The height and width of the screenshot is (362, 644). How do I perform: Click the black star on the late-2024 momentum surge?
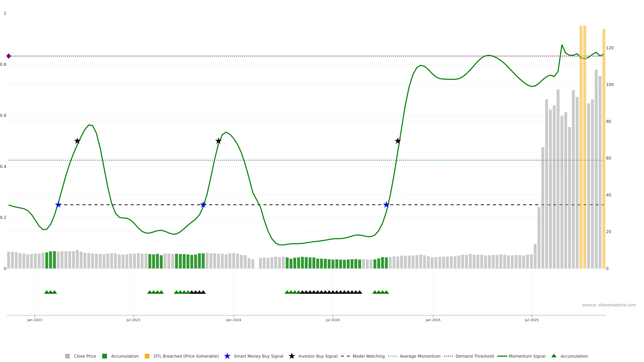(x=397, y=141)
